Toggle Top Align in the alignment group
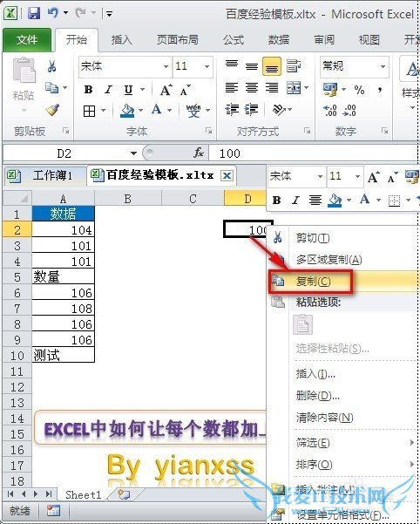420x524 pixels. [x=232, y=65]
